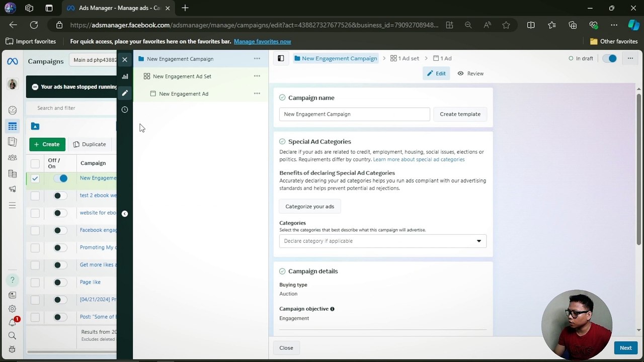The width and height of the screenshot is (644, 362).
Task: Open the Other favorites folder
Action: tap(614, 41)
